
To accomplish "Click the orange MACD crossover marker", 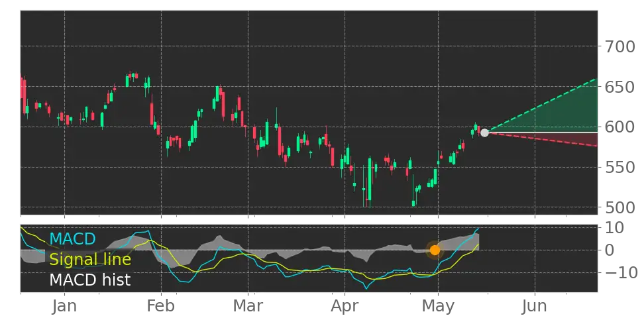I will (435, 250).
